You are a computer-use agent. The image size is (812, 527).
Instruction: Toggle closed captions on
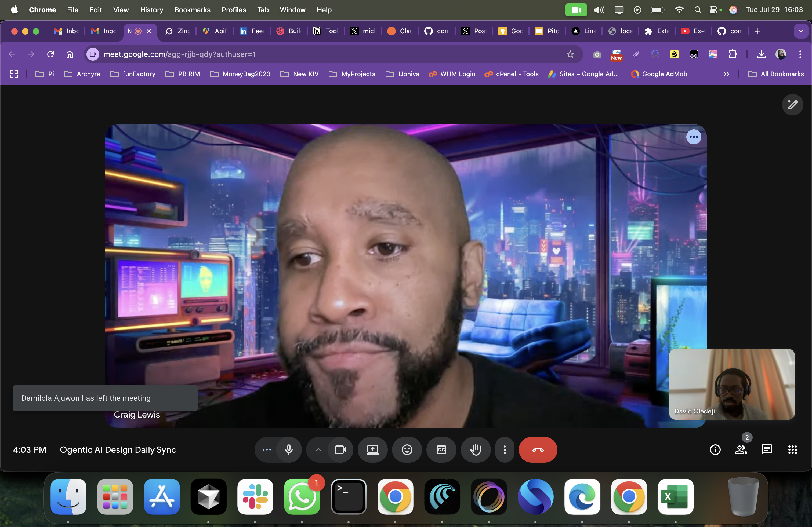(x=441, y=450)
